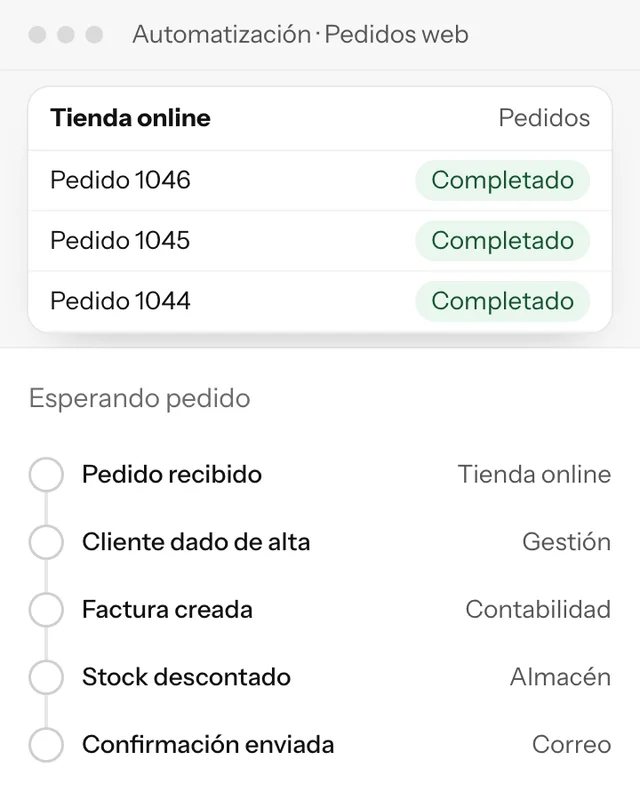Click the Completado badge for Pedido 1045
Image resolution: width=640 pixels, height=800 pixels.
503,240
